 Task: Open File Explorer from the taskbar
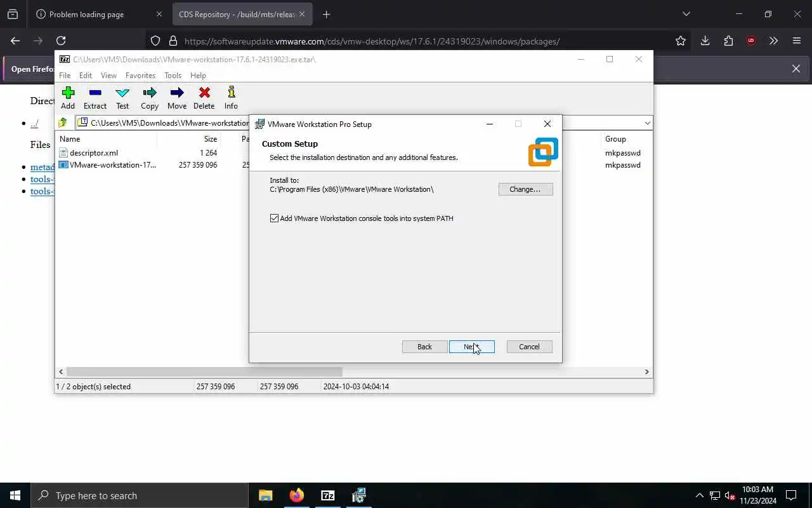(x=265, y=495)
